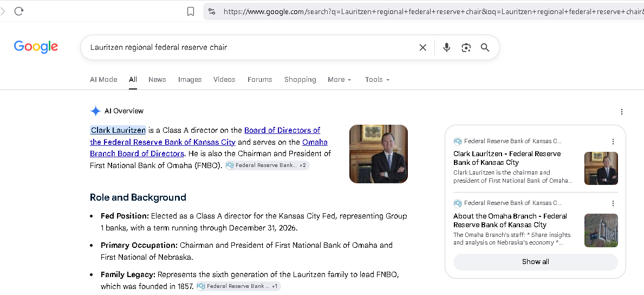
Task: Switch to the News tab
Action: click(157, 79)
